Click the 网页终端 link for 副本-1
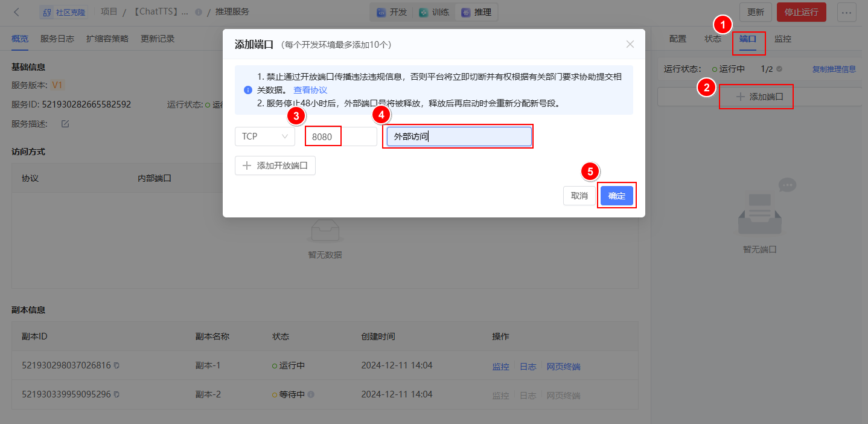The height and width of the screenshot is (424, 868). 563,367
